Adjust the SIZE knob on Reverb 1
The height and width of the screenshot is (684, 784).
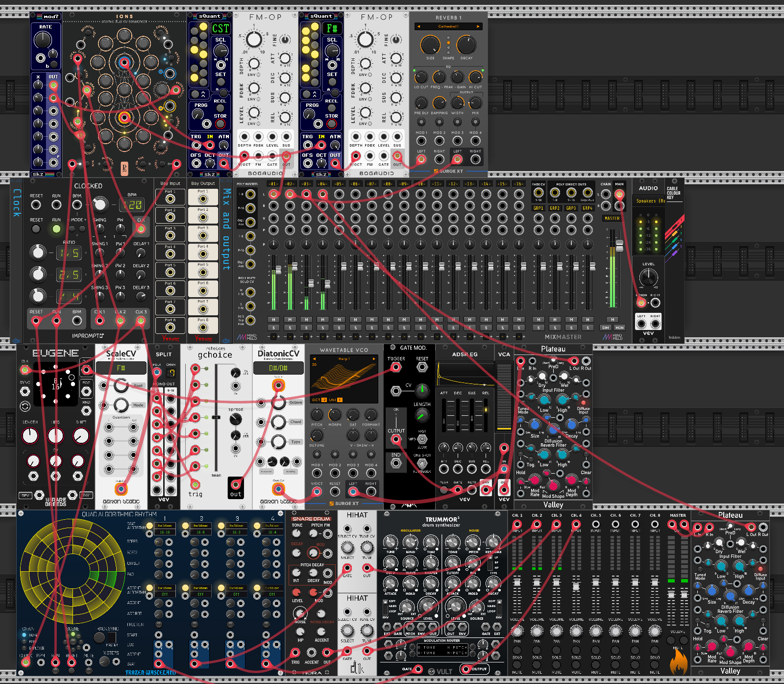(430, 45)
